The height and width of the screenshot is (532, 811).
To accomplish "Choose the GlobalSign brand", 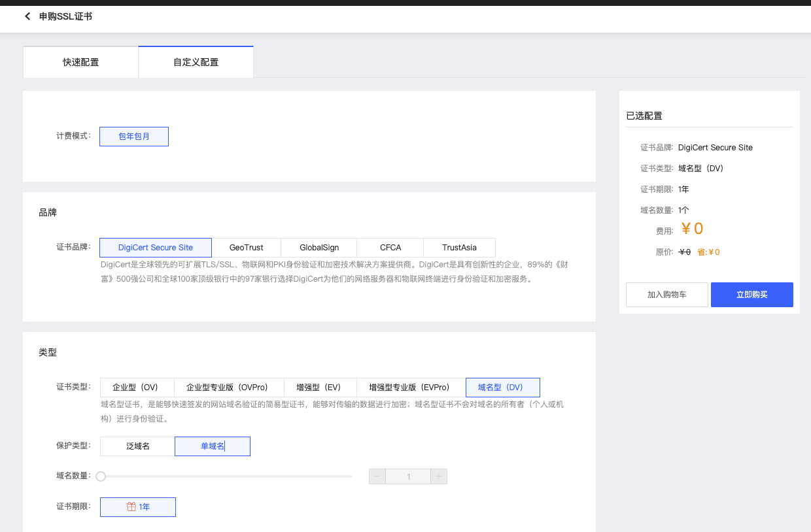I will (x=319, y=248).
